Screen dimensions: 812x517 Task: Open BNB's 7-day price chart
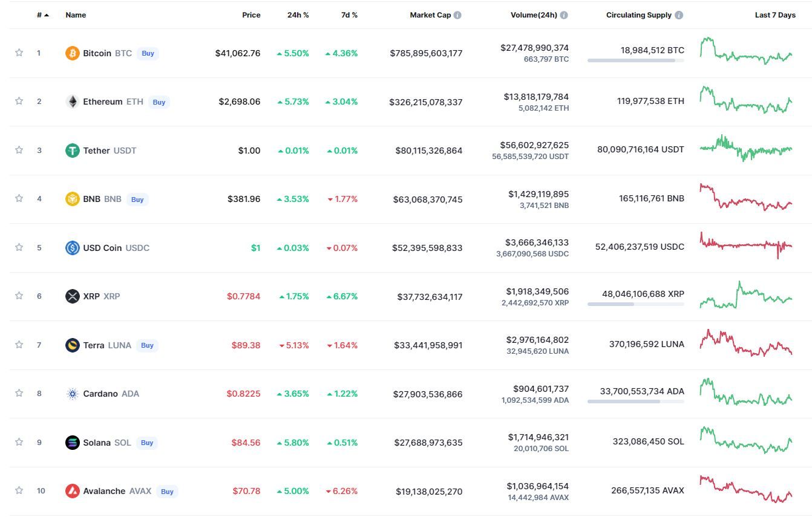click(x=746, y=197)
